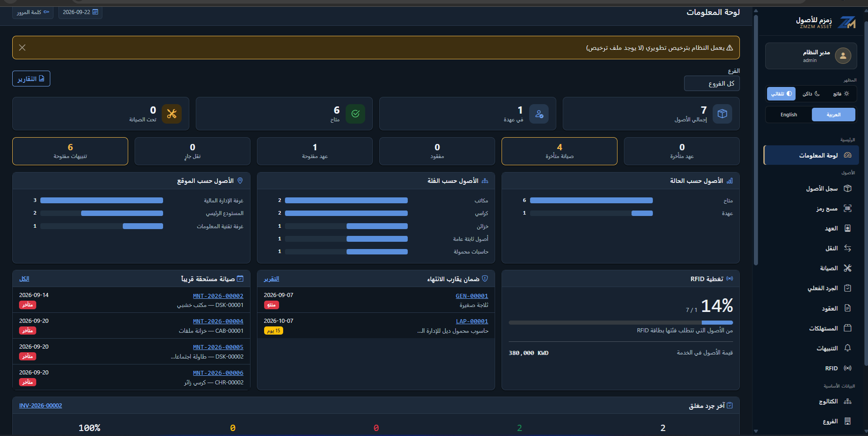Viewport: 868px width, 436px height.
Task: Click the تحت الصيانة tools icon
Action: click(x=172, y=114)
